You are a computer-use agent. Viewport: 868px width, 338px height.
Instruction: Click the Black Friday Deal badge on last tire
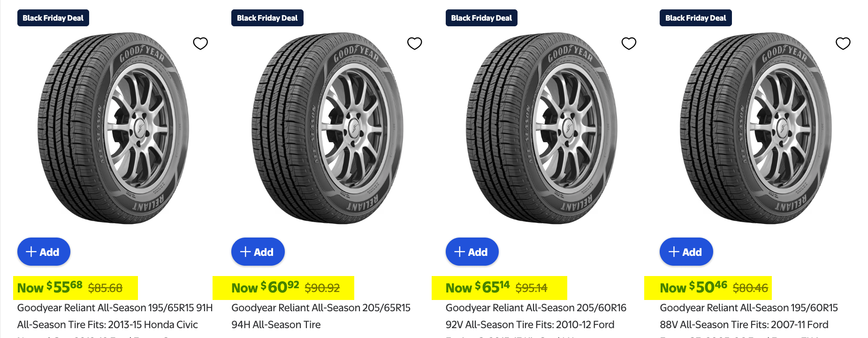[695, 18]
